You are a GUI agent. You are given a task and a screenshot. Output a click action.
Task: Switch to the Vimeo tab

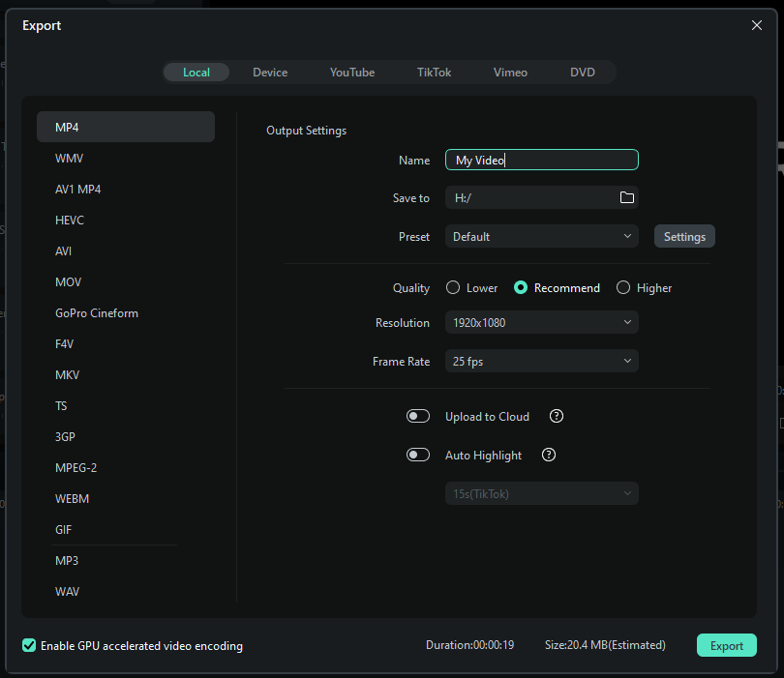coord(510,72)
